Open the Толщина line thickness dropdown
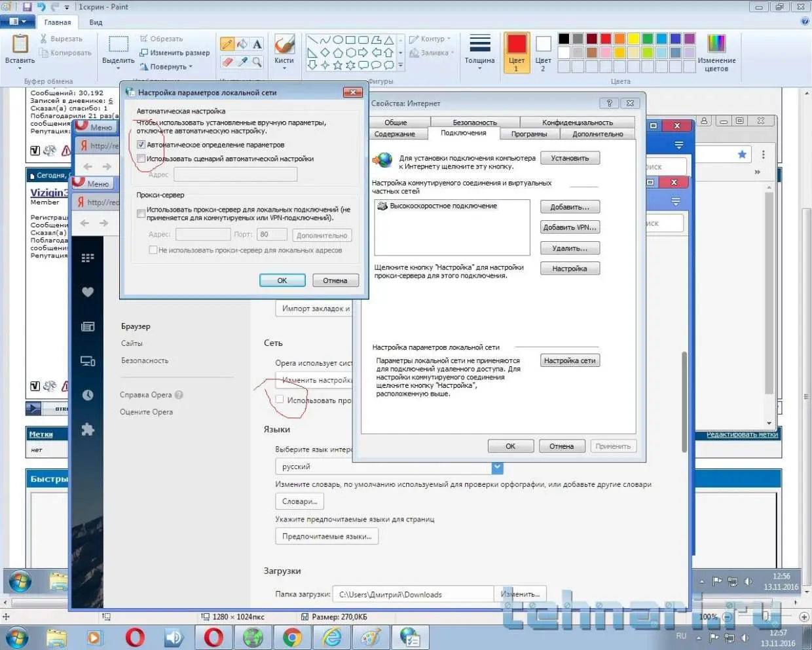Image resolution: width=812 pixels, height=650 pixels. pyautogui.click(x=479, y=52)
